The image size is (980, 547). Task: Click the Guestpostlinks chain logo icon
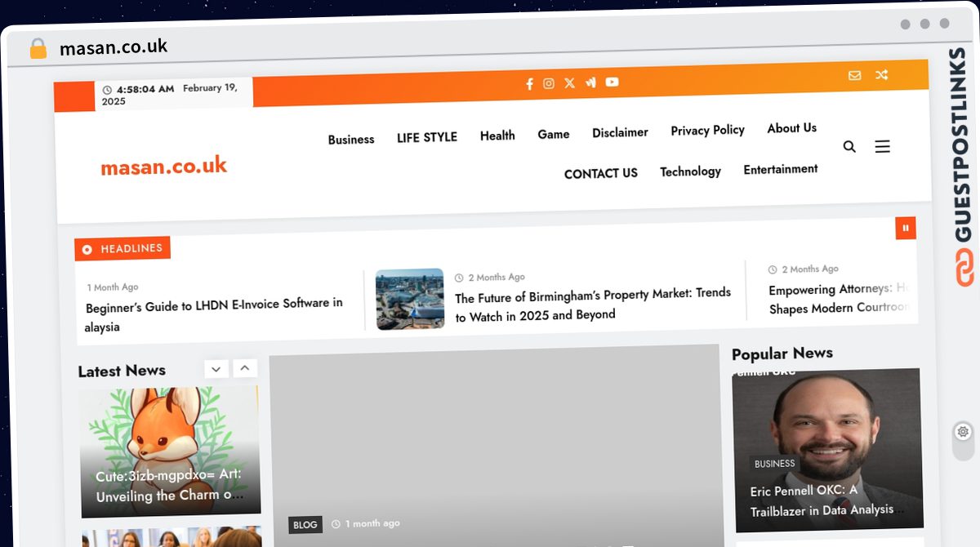[x=964, y=268]
